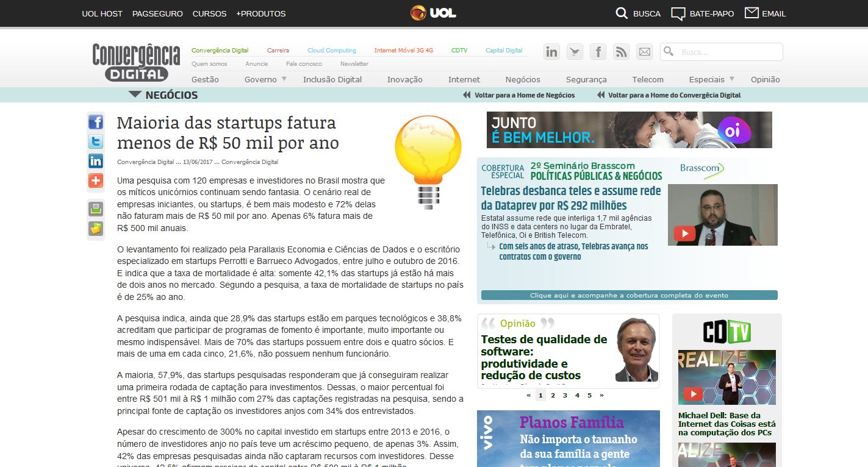Share article on LinkedIn sidebar icon
The height and width of the screenshot is (467, 868).
click(96, 162)
